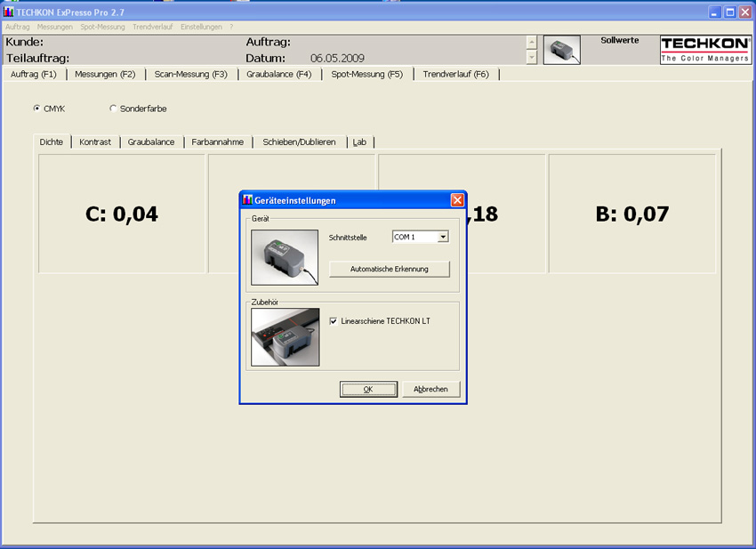756x549 pixels.
Task: Select the Sonderfarbe radio button
Action: (113, 109)
